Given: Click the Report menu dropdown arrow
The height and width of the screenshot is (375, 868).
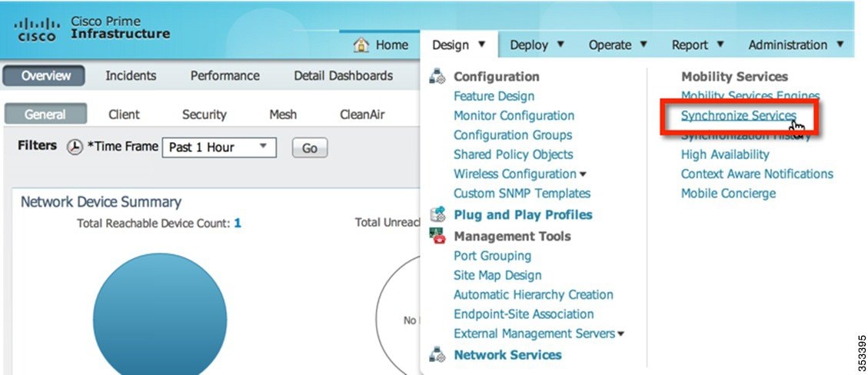Looking at the screenshot, I should (x=720, y=45).
